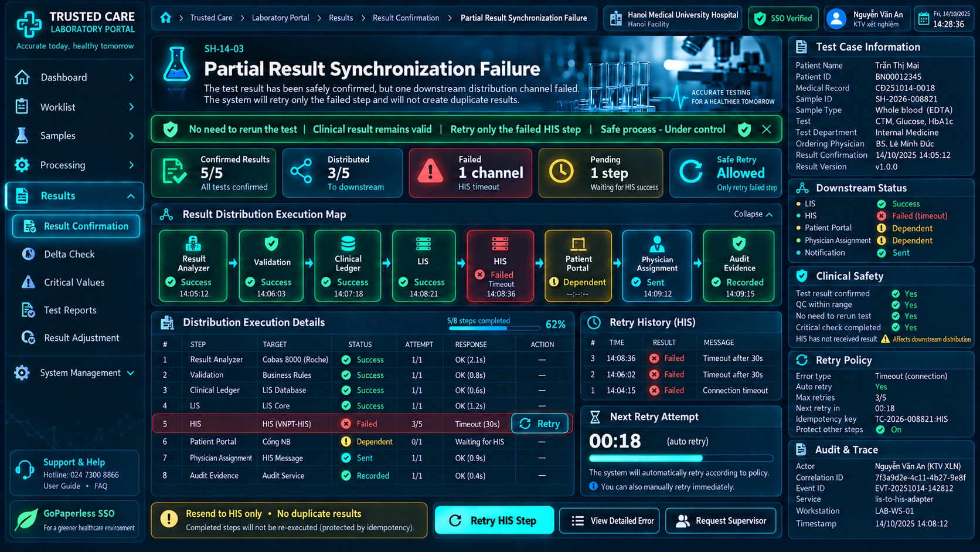This screenshot has height=552, width=980.
Task: Click the info icon beside manual retry note
Action: pyautogui.click(x=593, y=486)
